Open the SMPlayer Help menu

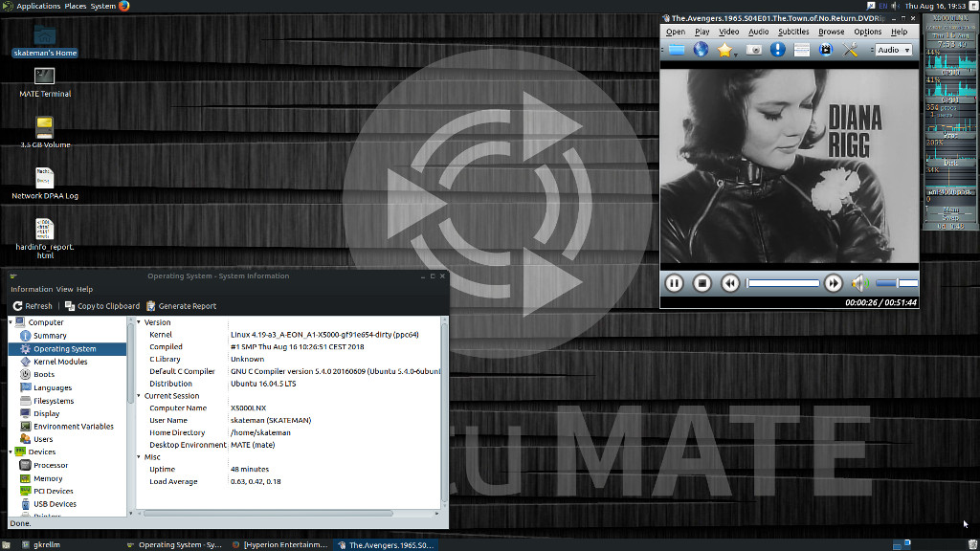(899, 32)
